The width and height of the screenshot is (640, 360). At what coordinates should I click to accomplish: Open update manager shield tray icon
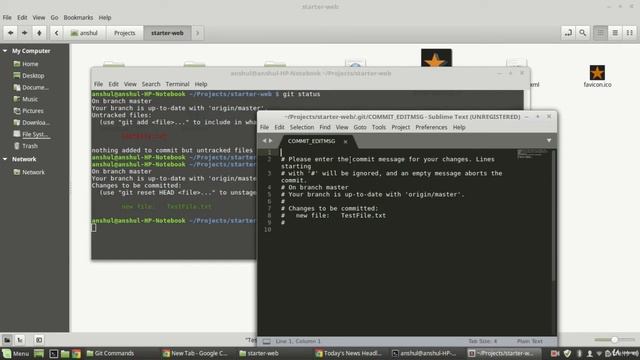(567, 353)
